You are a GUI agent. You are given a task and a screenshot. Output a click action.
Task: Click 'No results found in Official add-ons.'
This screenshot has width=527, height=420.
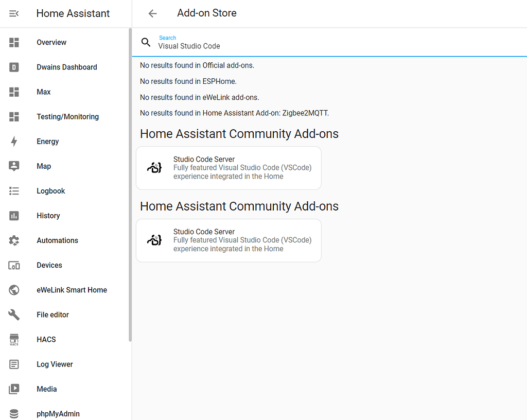[197, 65]
